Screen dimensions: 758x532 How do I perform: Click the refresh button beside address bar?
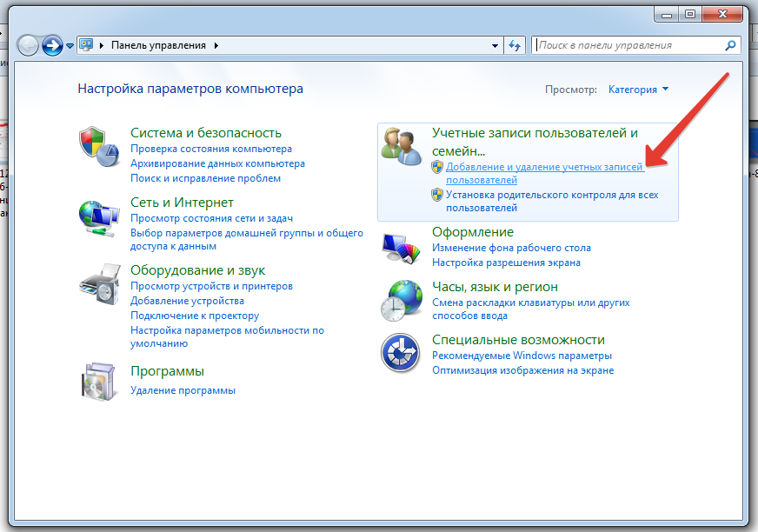pos(515,45)
